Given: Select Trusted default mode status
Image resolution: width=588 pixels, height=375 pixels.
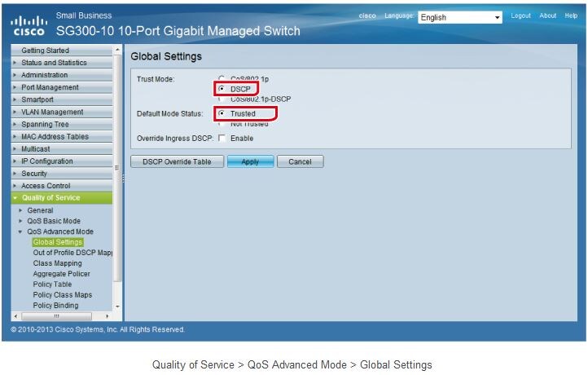Looking at the screenshot, I should (x=222, y=113).
